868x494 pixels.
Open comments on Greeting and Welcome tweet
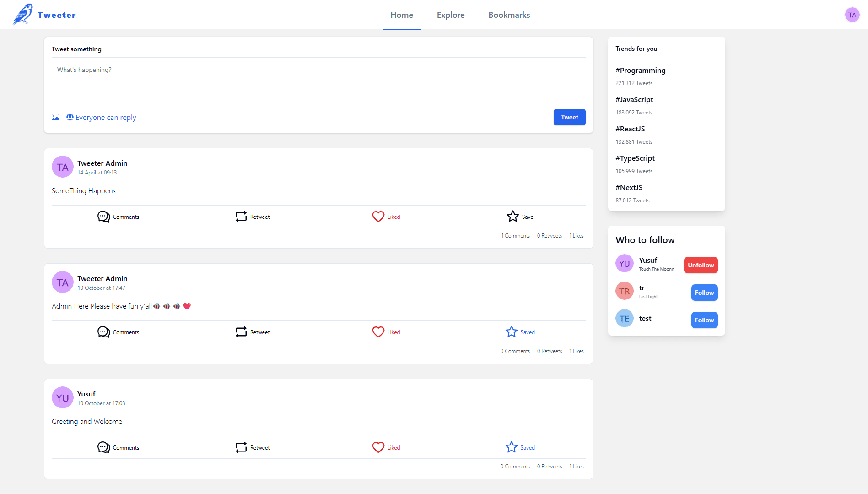pos(118,447)
